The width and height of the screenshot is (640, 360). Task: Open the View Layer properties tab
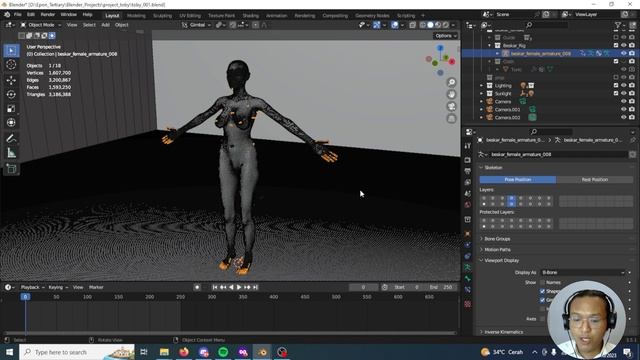pos(468,182)
